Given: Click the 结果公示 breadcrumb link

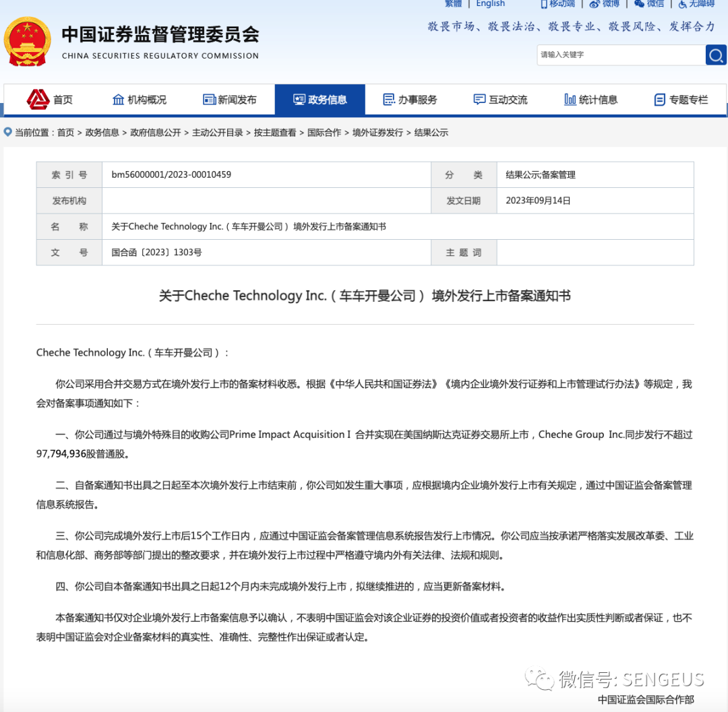Looking at the screenshot, I should (x=431, y=133).
